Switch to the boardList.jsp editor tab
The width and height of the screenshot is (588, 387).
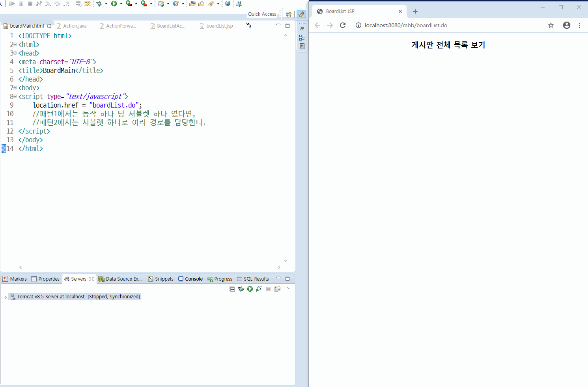[x=217, y=26]
